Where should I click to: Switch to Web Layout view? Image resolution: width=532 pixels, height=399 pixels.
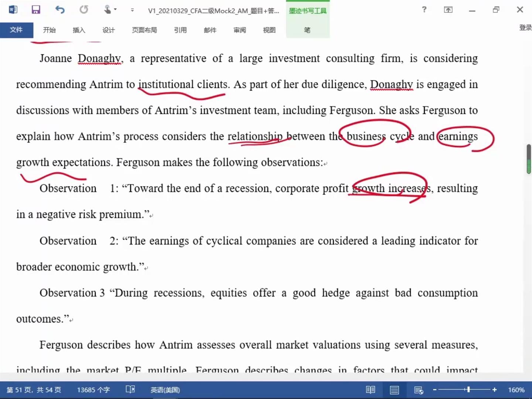(418, 390)
